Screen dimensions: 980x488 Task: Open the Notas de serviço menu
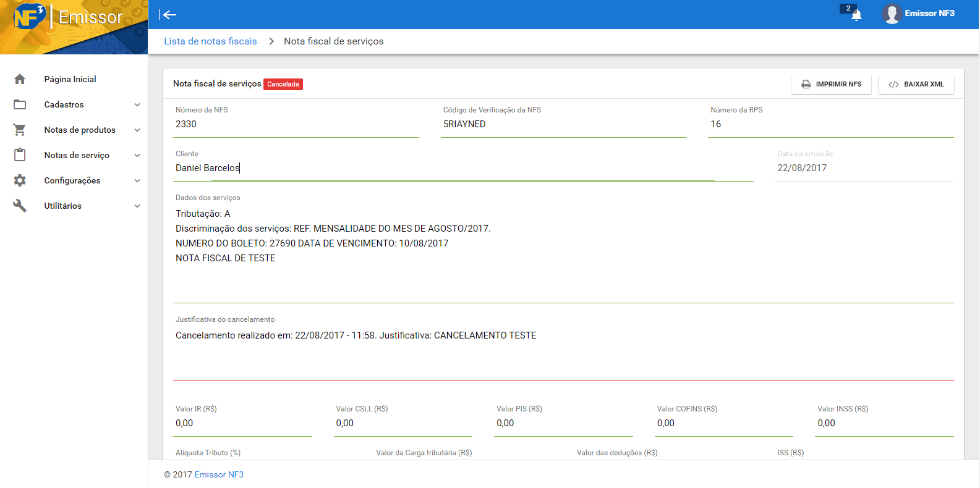77,155
